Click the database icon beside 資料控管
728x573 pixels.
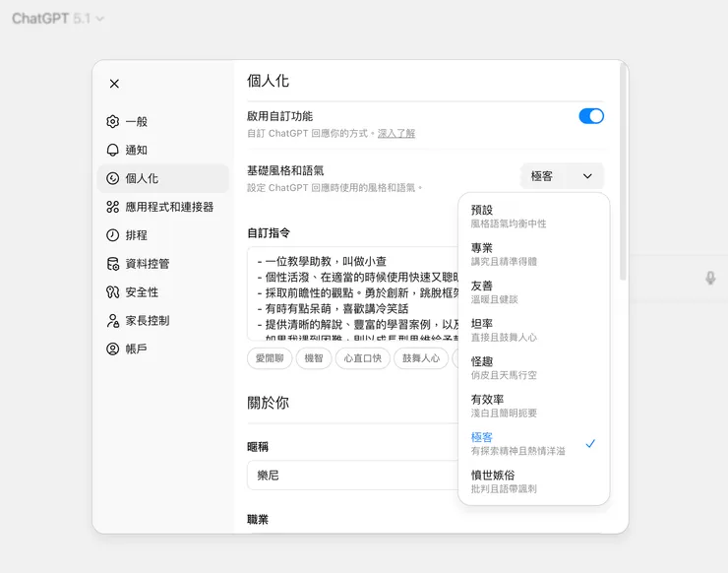click(113, 264)
